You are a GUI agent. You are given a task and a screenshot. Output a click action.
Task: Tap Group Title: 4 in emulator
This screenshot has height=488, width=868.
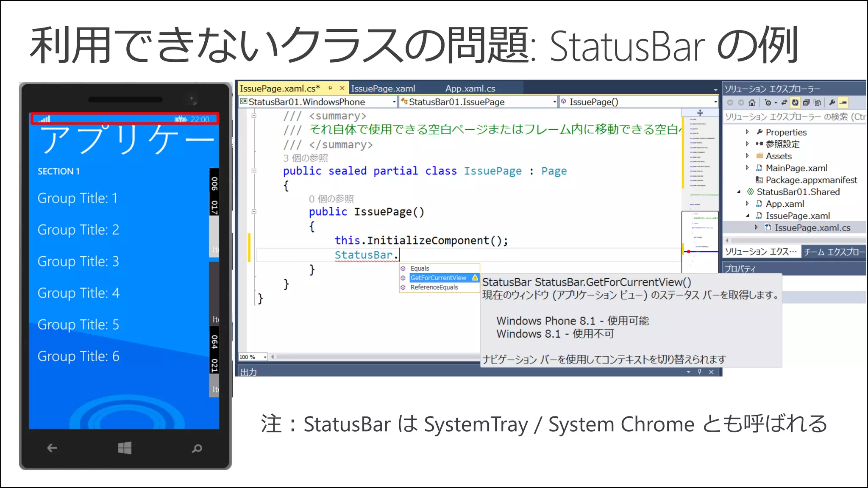[78, 293]
